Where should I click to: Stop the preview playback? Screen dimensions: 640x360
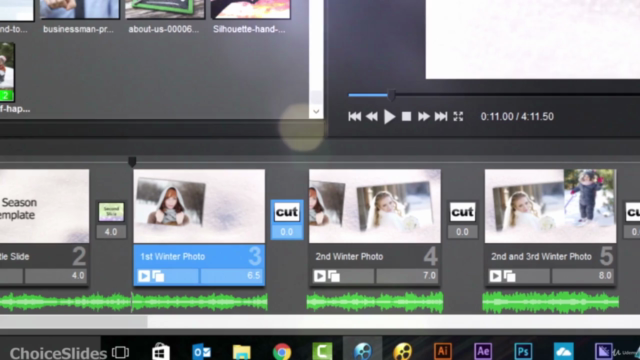pyautogui.click(x=406, y=117)
